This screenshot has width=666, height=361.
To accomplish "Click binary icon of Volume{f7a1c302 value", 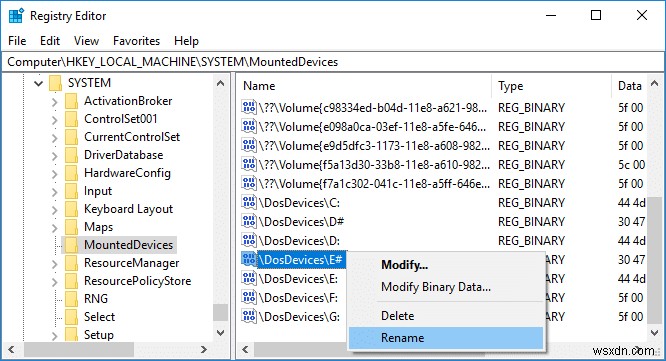I will pyautogui.click(x=249, y=183).
